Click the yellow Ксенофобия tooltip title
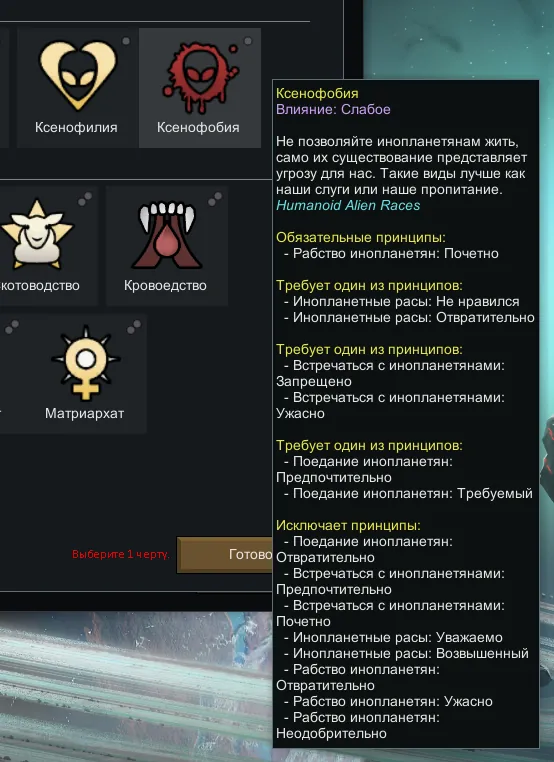 click(317, 93)
